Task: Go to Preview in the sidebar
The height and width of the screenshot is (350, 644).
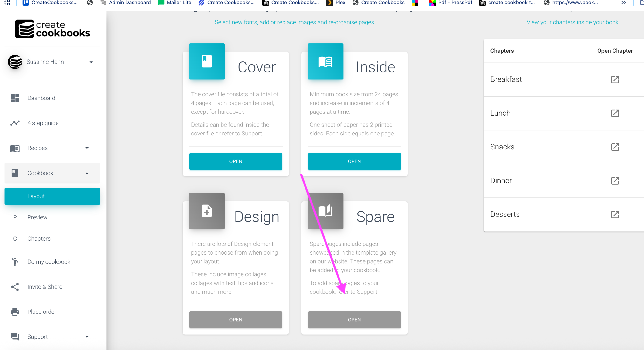Action: click(37, 217)
